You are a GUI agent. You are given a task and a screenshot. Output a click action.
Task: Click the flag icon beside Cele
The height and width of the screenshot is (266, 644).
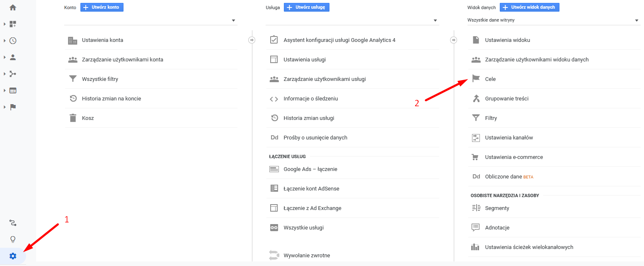[x=476, y=79]
